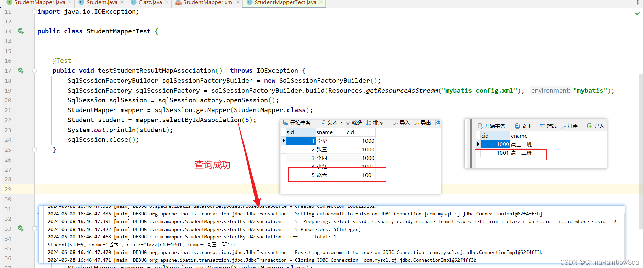The image size is (644, 268).
Task: Open 文本 dropdown in class table toolbar
Action: point(526,126)
